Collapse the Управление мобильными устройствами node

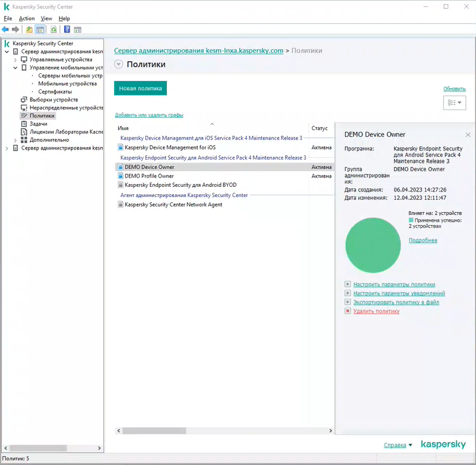click(x=15, y=68)
